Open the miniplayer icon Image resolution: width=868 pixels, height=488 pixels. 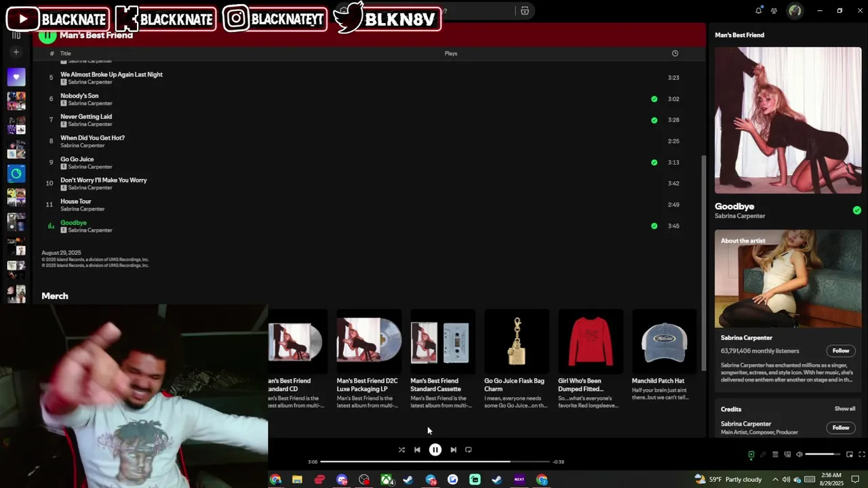[849, 454]
